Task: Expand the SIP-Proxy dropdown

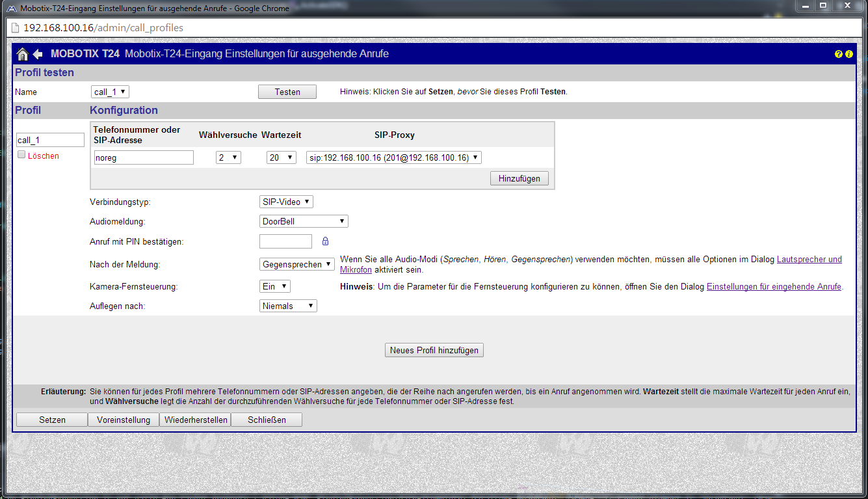Action: point(394,157)
